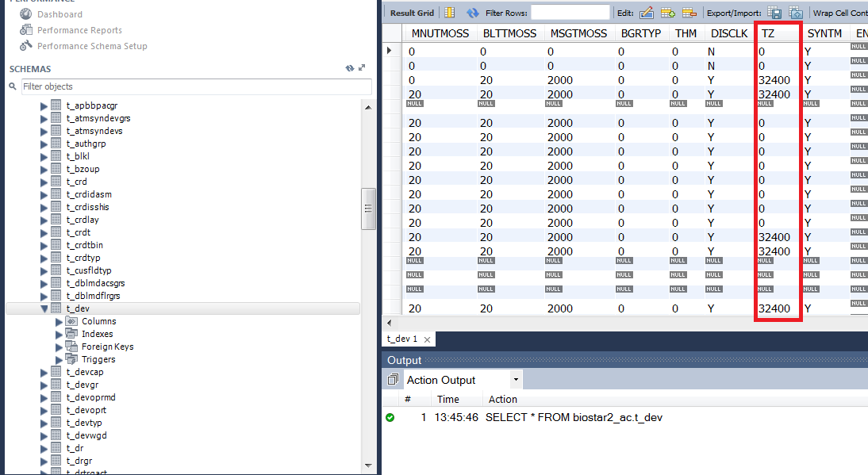Refresh the SCHEMAS panel
This screenshot has width=868, height=475.
(349, 69)
